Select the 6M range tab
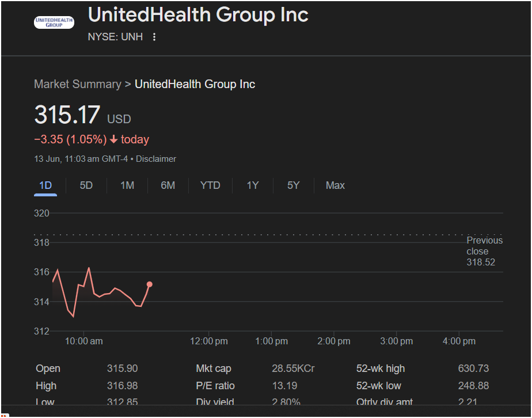 click(168, 185)
